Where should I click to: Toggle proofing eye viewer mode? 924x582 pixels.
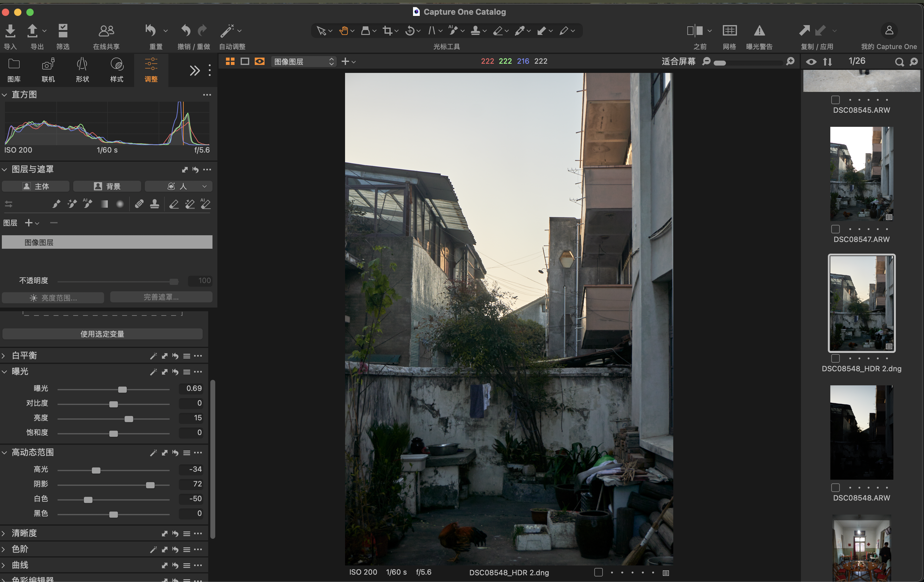coord(260,62)
